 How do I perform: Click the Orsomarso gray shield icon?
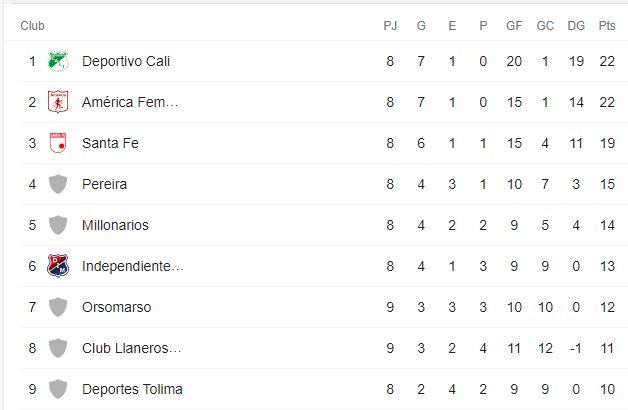pos(58,307)
